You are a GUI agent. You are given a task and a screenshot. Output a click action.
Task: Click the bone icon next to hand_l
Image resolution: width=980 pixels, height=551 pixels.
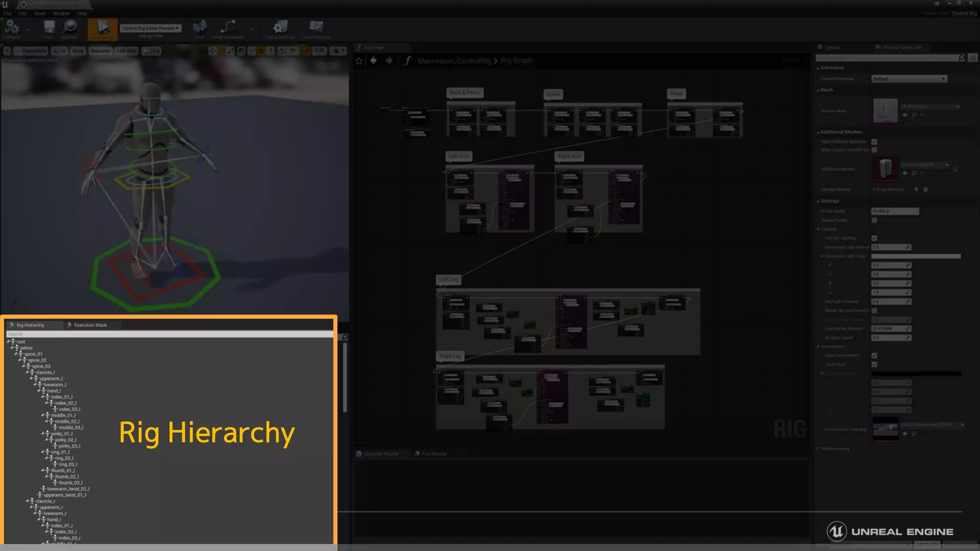(44, 391)
